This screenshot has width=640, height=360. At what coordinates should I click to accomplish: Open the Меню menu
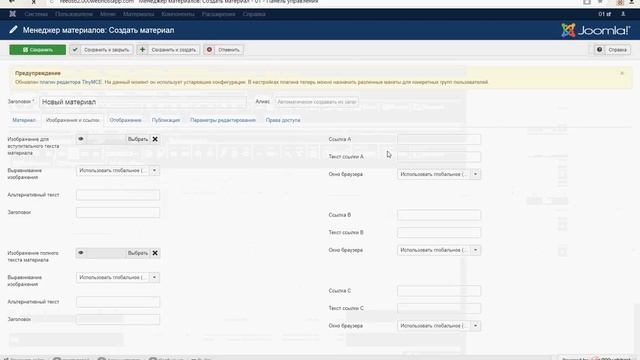pos(108,14)
